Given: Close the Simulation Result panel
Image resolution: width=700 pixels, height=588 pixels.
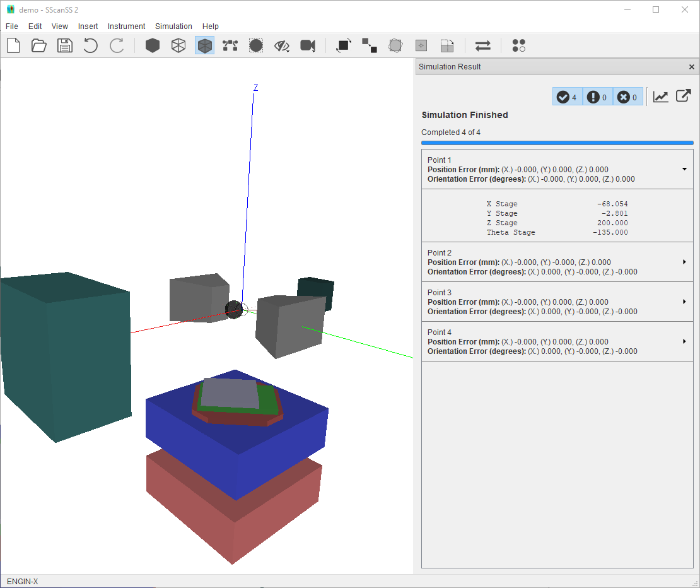Looking at the screenshot, I should pyautogui.click(x=692, y=67).
